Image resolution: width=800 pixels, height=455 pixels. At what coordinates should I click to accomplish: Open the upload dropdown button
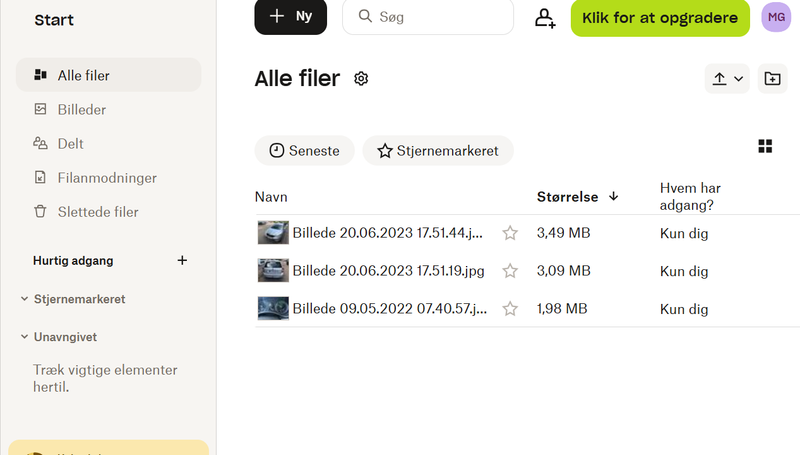(727, 79)
